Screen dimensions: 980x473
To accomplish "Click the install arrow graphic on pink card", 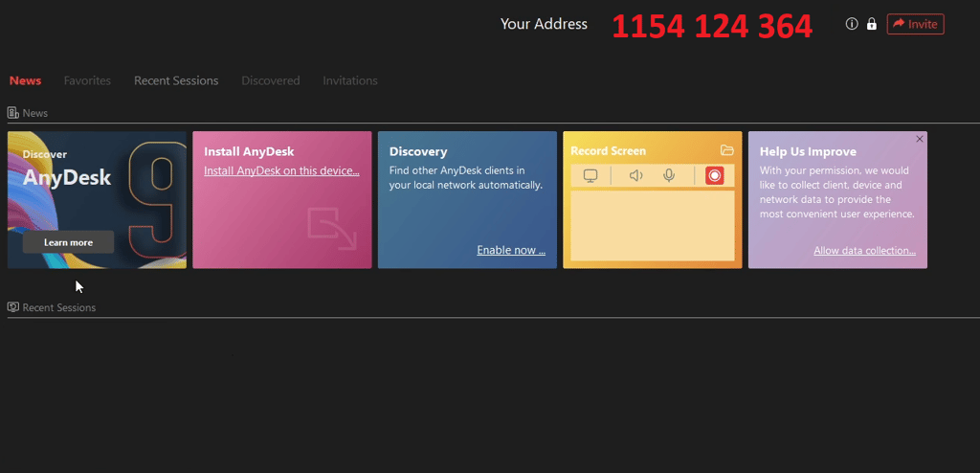I will [332, 229].
